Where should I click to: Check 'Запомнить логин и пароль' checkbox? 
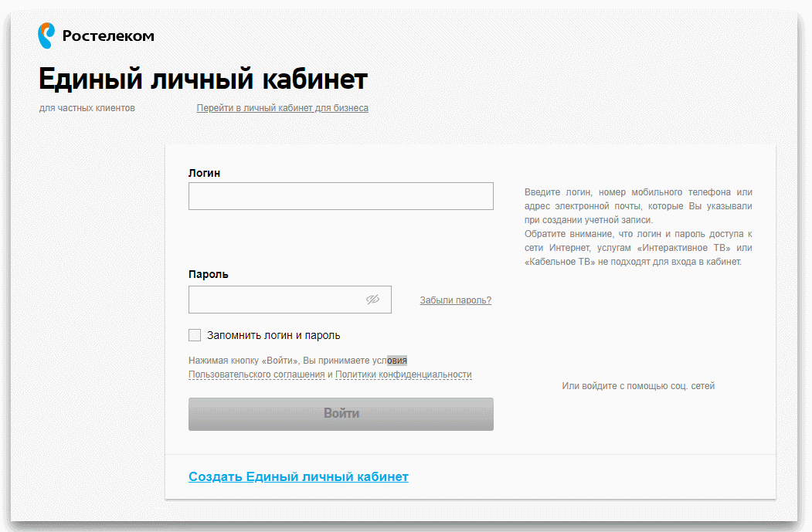click(x=195, y=335)
